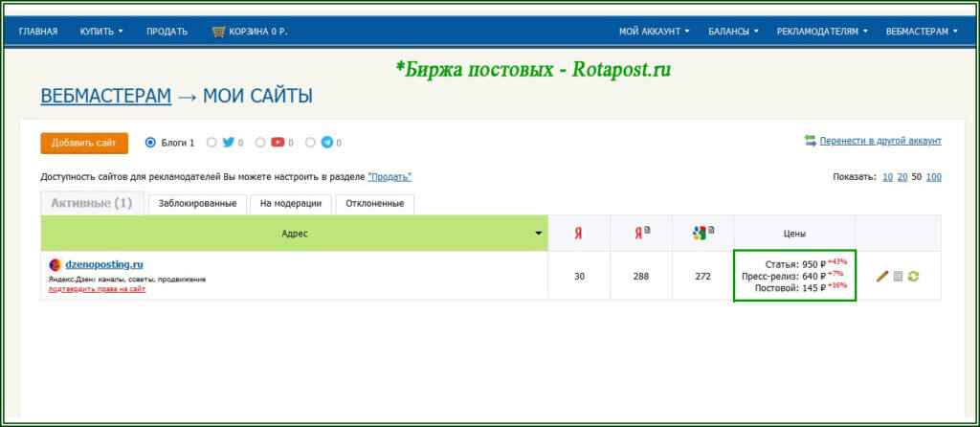
Task: Select the YouTube radio button
Action: 260,143
